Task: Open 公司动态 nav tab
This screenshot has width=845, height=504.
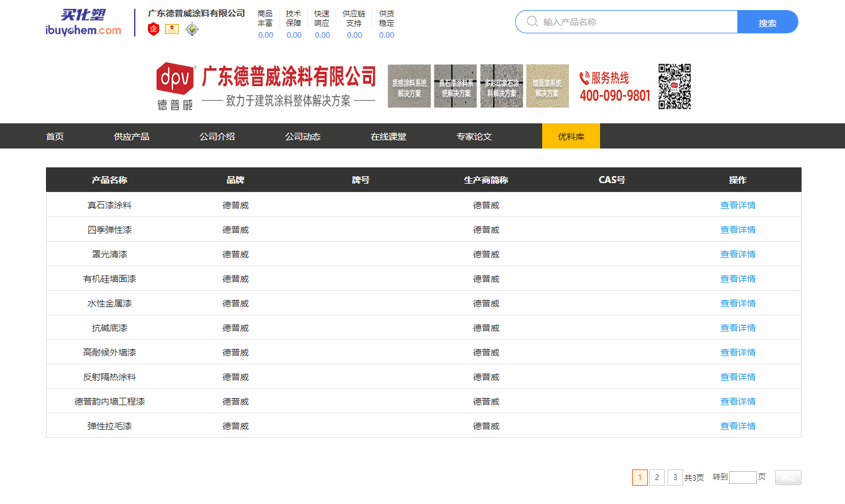Action: pos(303,137)
